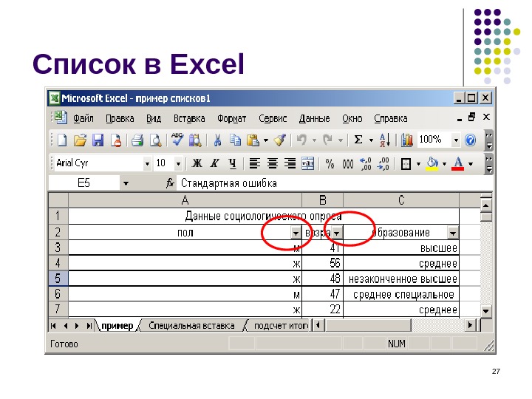The width and height of the screenshot is (532, 399).
Task: Paste with the clipboard icon
Action: (253, 140)
